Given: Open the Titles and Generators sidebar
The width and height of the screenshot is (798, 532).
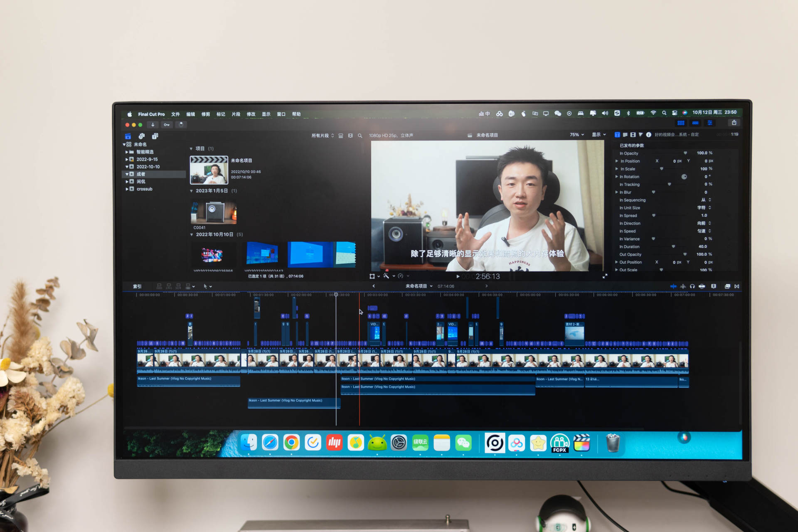Looking at the screenshot, I should click(155, 136).
